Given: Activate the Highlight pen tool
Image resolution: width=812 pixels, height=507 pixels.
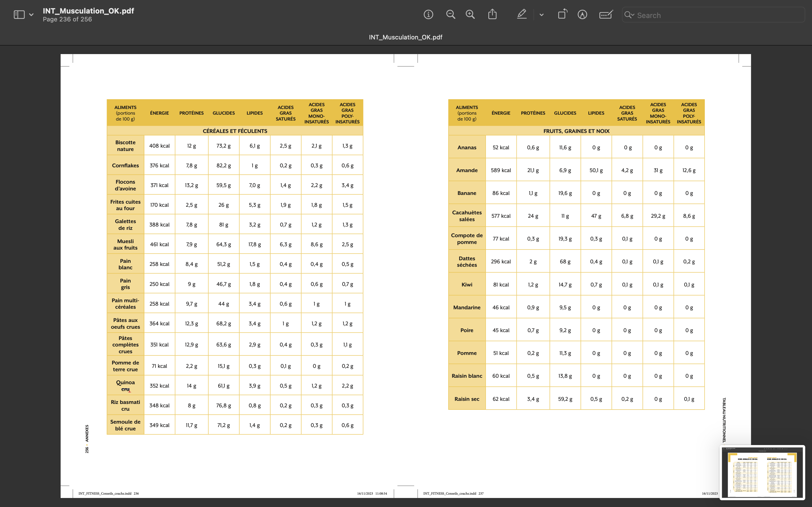Looking at the screenshot, I should [x=521, y=14].
